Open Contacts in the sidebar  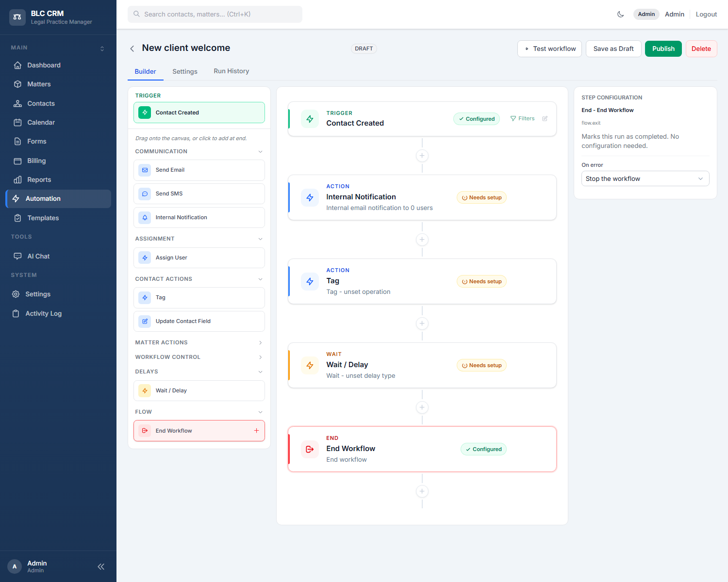point(58,103)
